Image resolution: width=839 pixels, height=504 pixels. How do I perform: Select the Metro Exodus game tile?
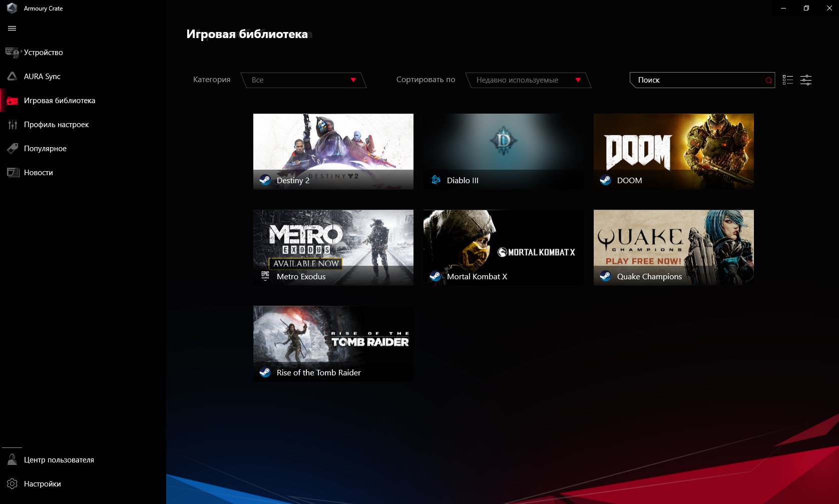point(333,248)
